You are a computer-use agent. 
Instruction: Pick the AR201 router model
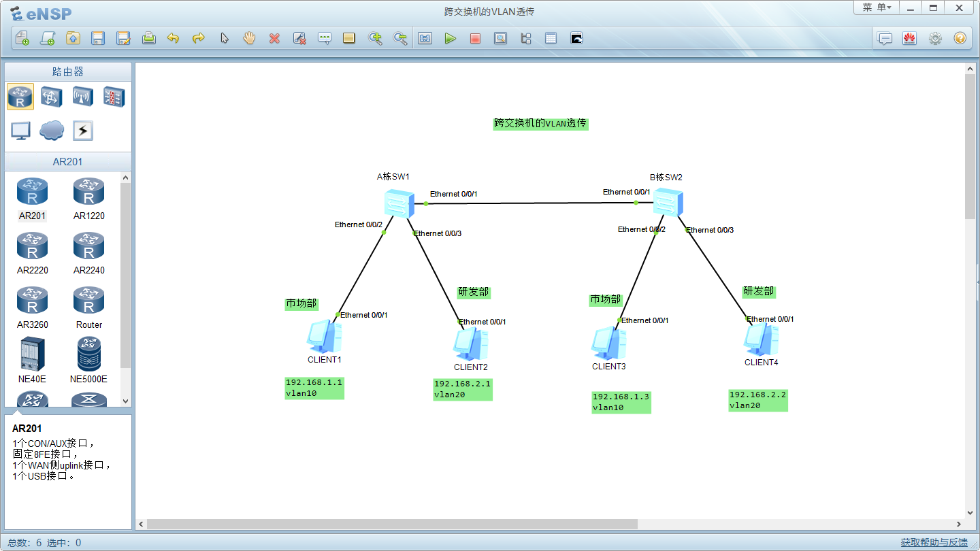coord(33,199)
